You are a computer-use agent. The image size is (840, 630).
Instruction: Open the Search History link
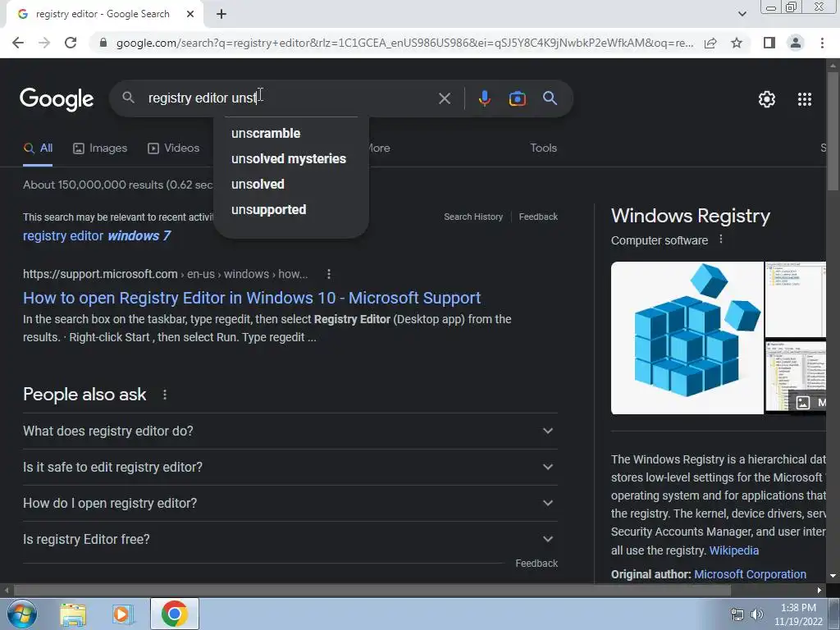[x=473, y=217]
